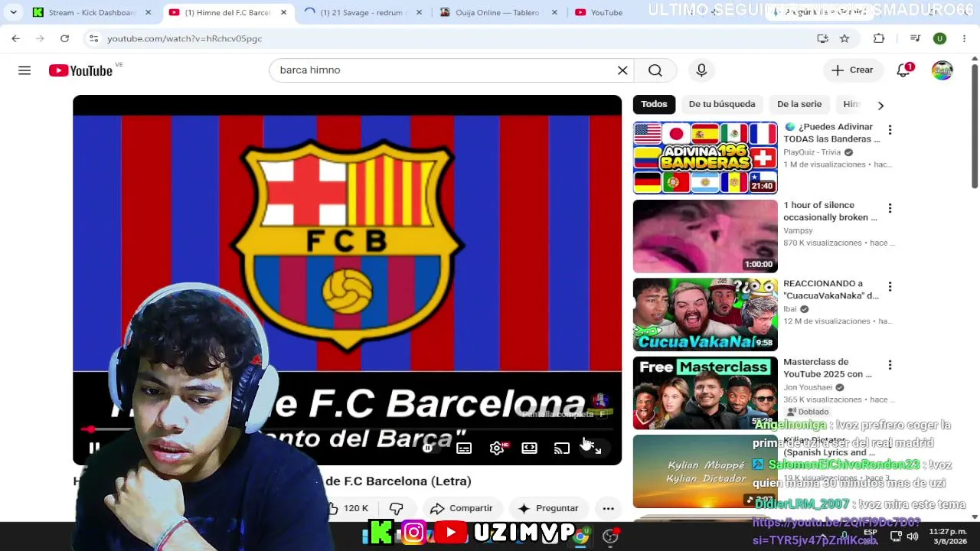
Task: Show more filter chips with the right arrow
Action: click(880, 105)
